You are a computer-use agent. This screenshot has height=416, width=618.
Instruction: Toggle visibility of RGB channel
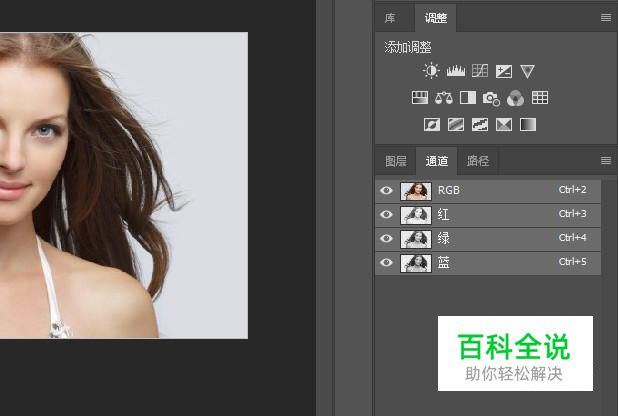coord(386,190)
